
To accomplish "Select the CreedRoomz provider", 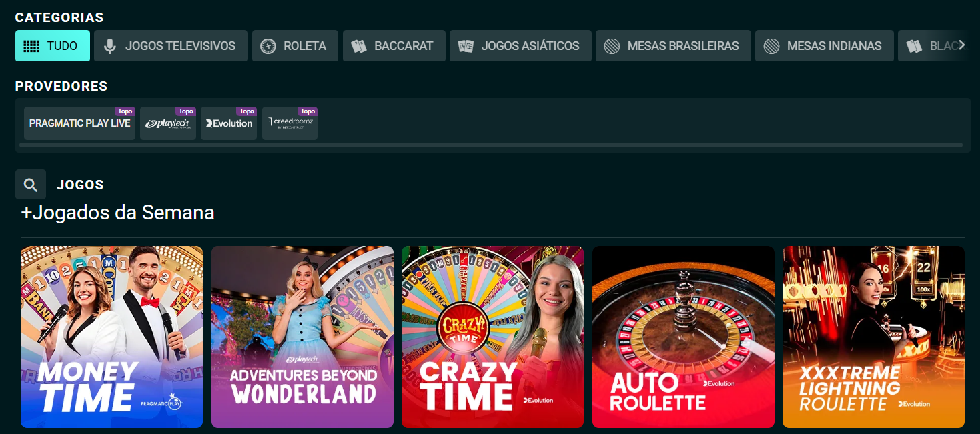I will click(289, 123).
